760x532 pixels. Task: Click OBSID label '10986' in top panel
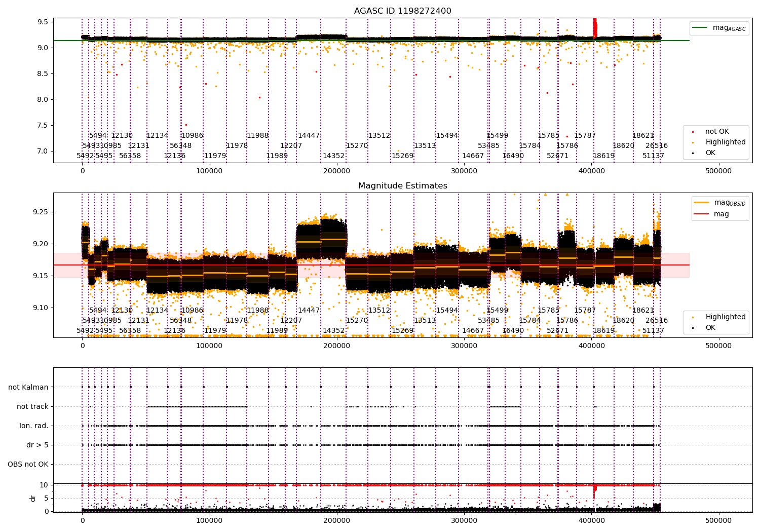[x=192, y=136]
